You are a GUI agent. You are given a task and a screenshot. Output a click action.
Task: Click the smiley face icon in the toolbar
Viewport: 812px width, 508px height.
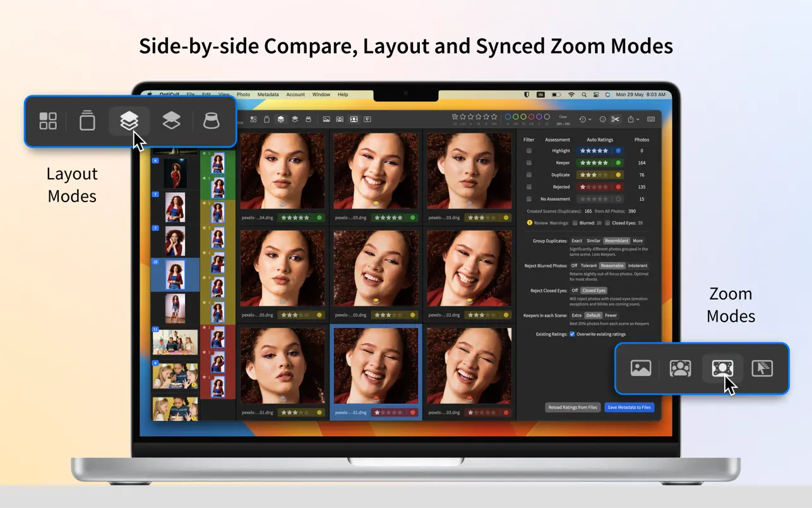click(x=602, y=119)
